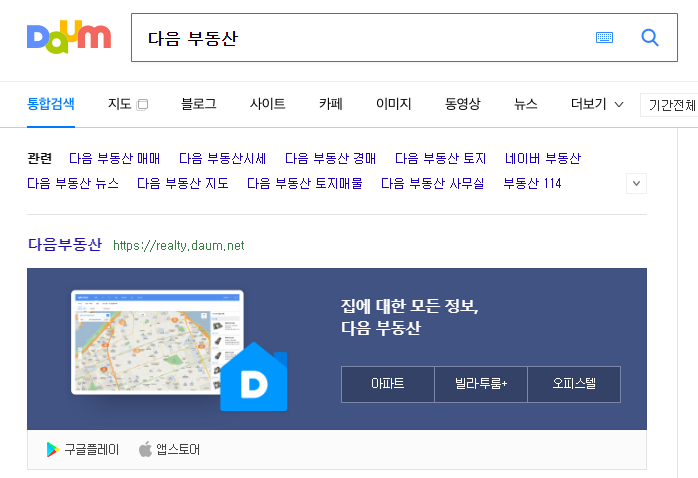Open related search 다음 부동산 경매
698x478 pixels.
[330, 158]
